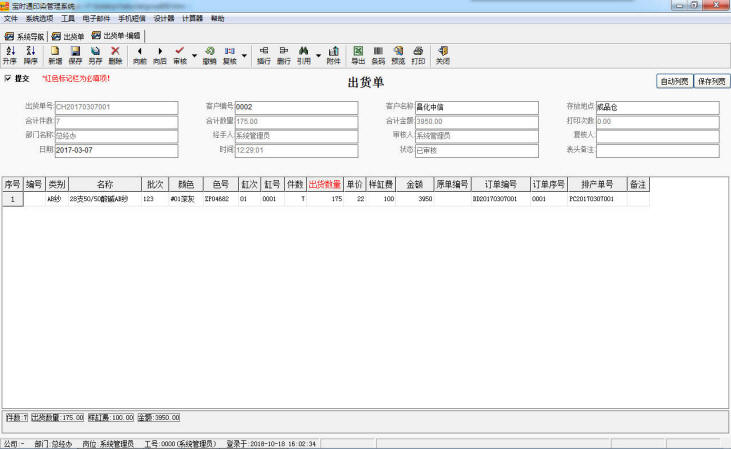Click the 保存 save icon
The height and width of the screenshot is (449, 731).
(75, 55)
